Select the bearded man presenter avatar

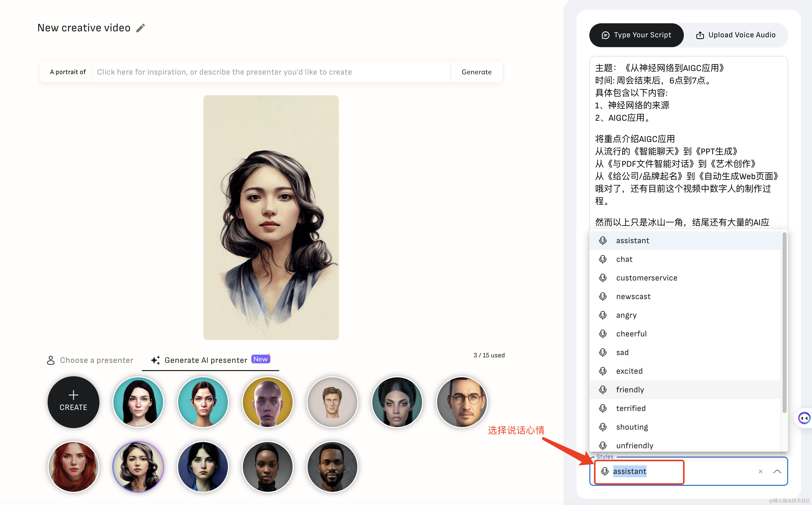click(332, 467)
